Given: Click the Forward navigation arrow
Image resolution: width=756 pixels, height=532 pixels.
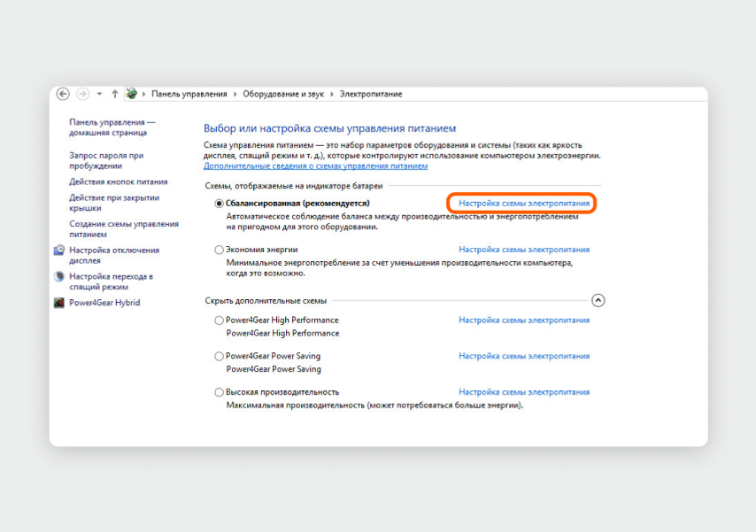Looking at the screenshot, I should click(83, 94).
